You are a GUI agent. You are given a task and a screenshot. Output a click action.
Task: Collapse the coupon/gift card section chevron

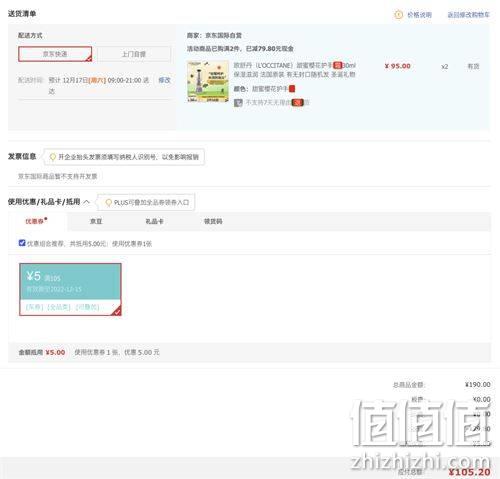pos(86,202)
